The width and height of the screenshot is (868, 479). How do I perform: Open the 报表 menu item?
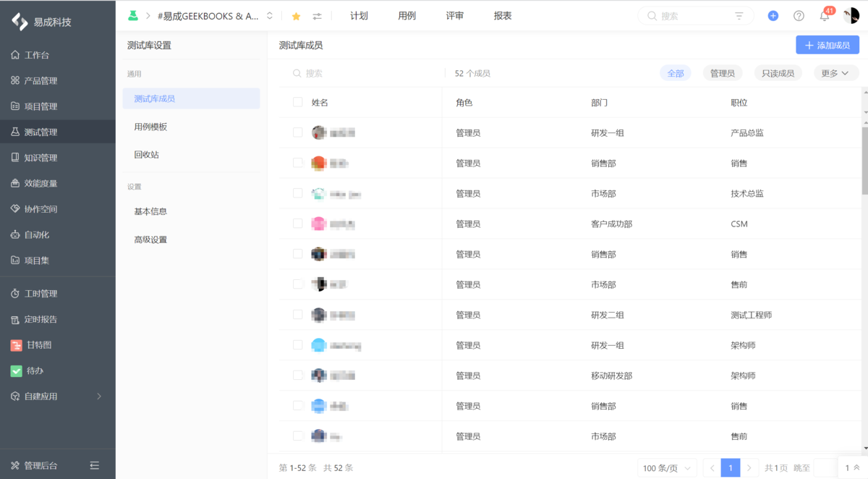[502, 15]
